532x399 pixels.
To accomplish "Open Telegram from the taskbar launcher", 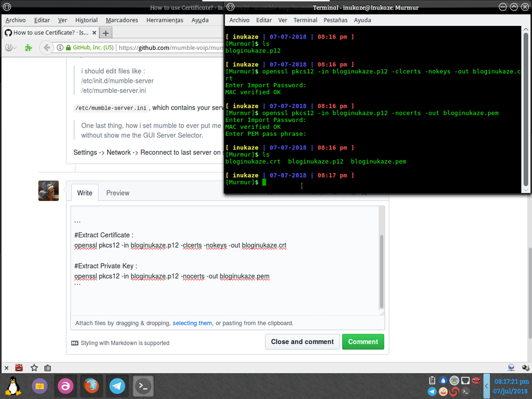I will [117, 386].
